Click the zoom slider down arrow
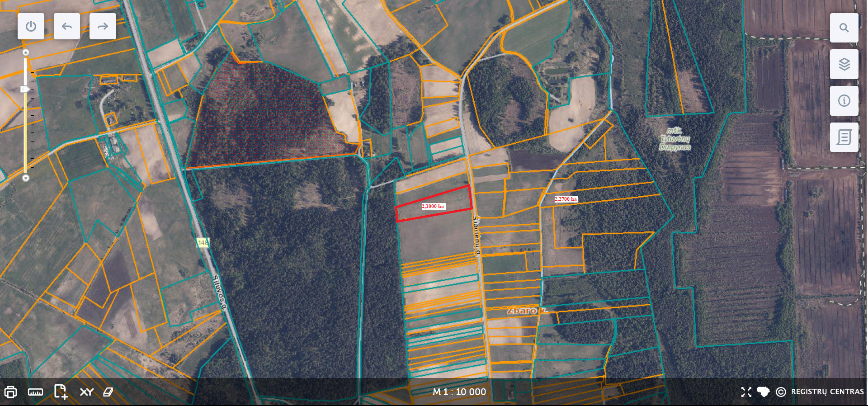The width and height of the screenshot is (868, 406). pyautogui.click(x=26, y=178)
